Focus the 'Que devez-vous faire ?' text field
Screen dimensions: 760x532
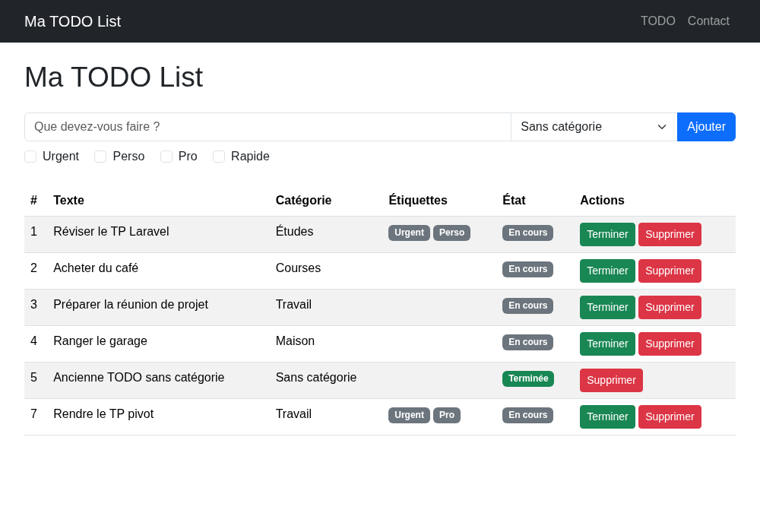268,127
